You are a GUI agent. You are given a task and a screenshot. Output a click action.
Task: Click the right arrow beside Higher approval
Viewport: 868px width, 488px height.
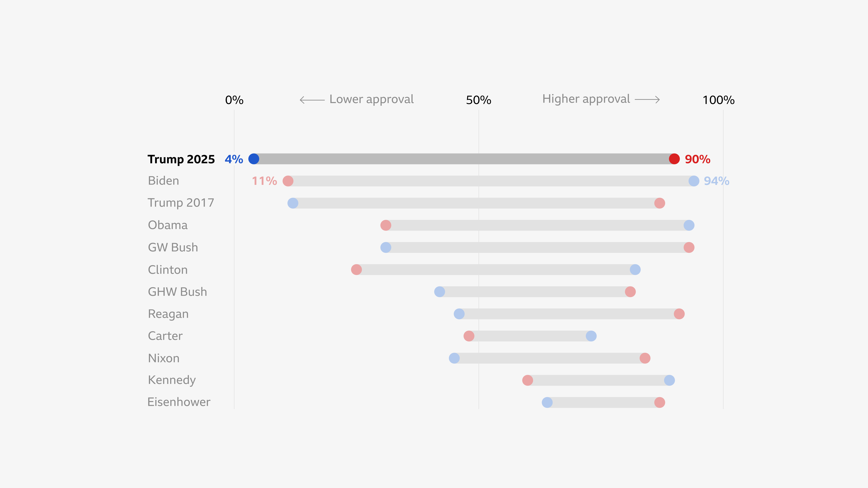[647, 100]
